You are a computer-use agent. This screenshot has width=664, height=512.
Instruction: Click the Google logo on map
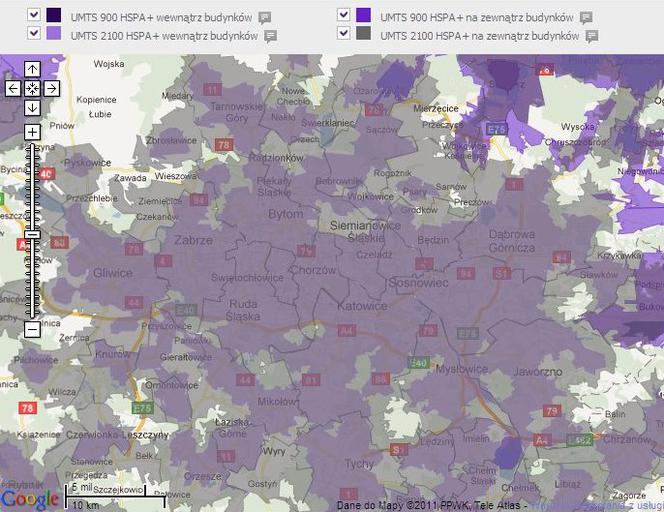point(30,499)
